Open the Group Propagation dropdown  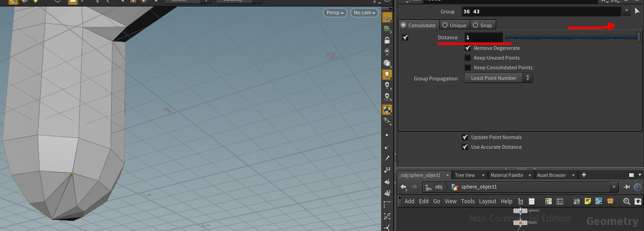point(498,78)
